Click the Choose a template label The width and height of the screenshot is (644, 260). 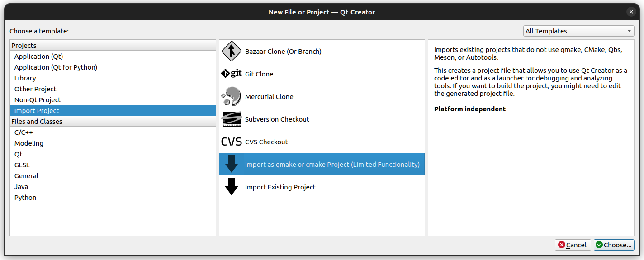click(39, 31)
